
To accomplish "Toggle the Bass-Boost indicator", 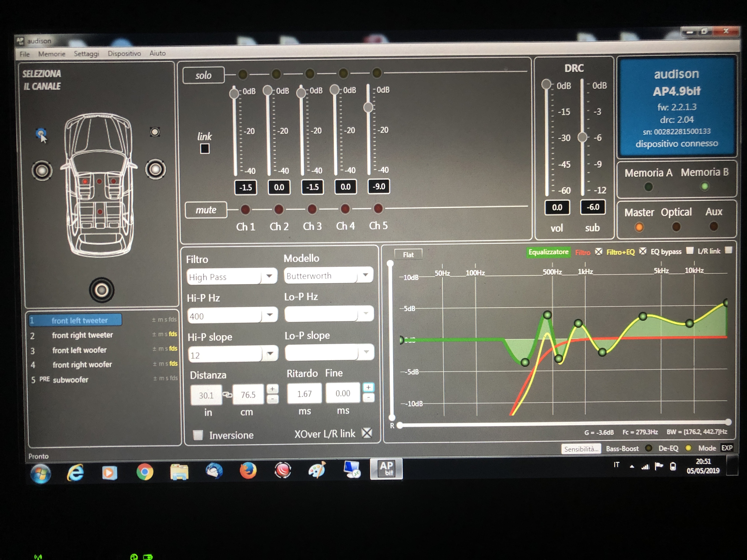I will point(648,448).
